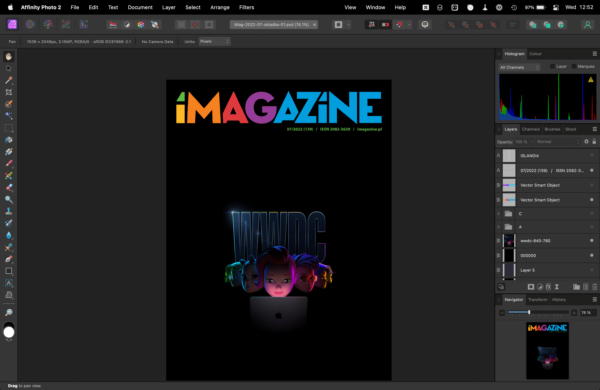The width and height of the screenshot is (600, 390).
Task: Select the Flood Fill bucket tool
Action: [x=9, y=140]
